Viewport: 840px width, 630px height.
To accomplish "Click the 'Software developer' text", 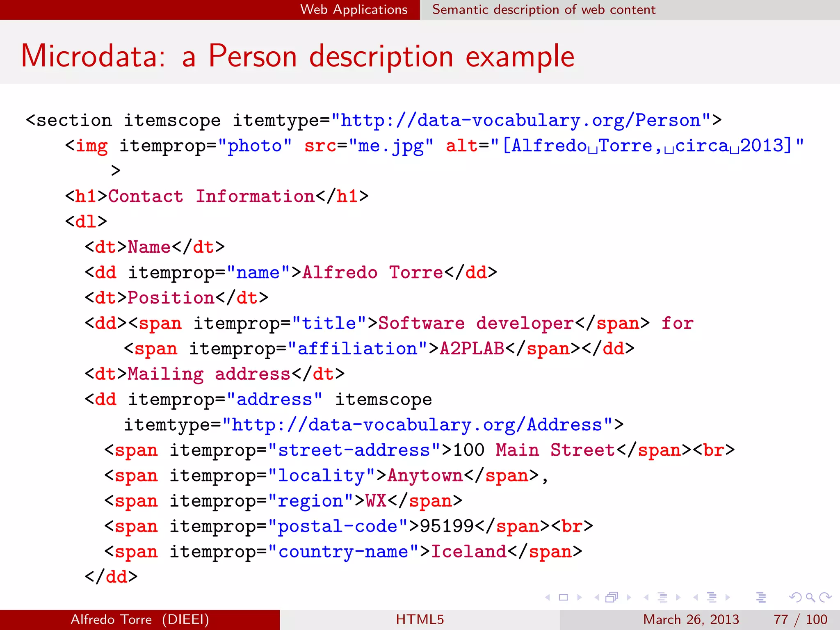I will tap(476, 323).
